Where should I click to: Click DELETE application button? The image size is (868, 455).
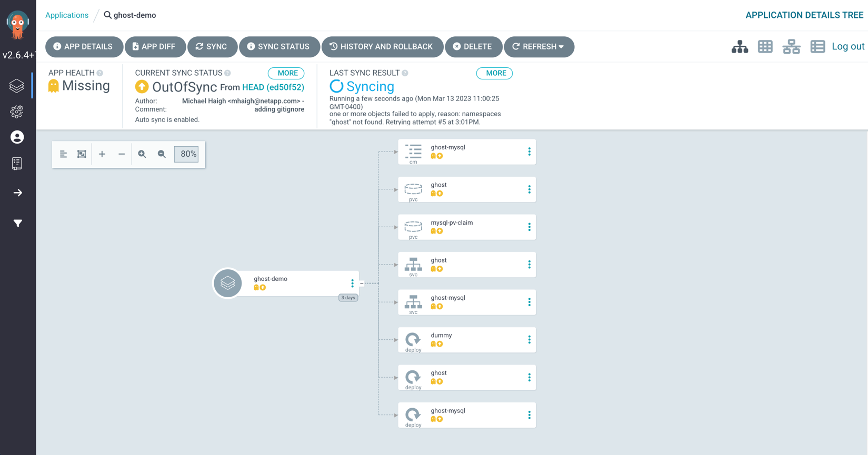pyautogui.click(x=473, y=47)
